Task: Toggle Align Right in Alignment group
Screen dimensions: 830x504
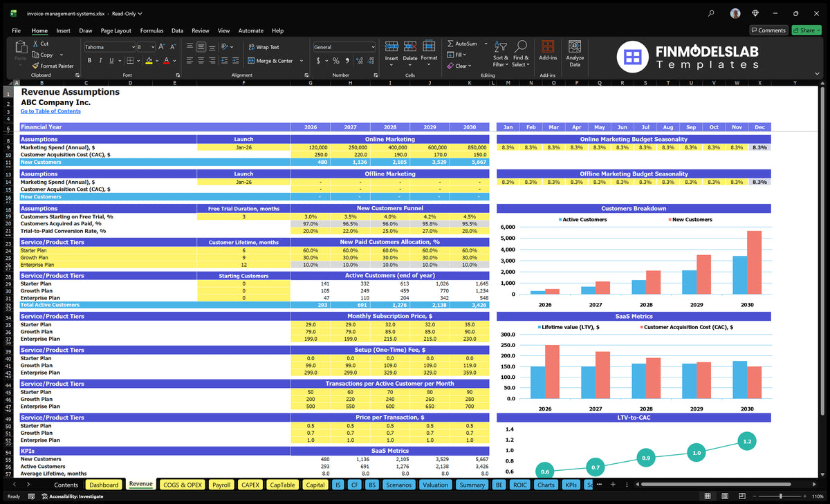Action: click(x=213, y=61)
